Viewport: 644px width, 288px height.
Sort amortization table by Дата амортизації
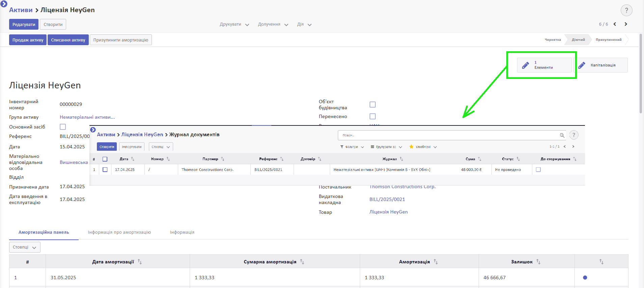click(x=140, y=262)
